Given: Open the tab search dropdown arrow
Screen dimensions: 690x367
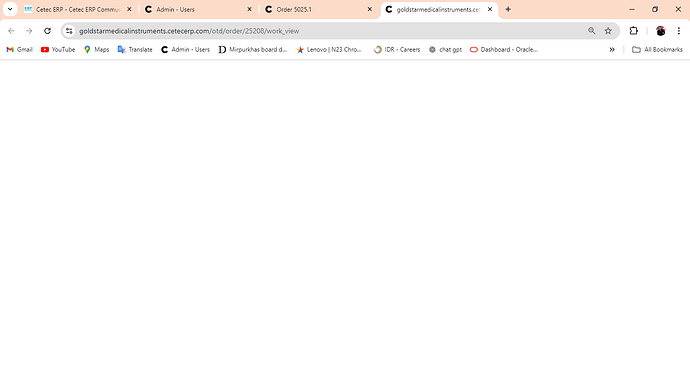Looking at the screenshot, I should point(10,9).
